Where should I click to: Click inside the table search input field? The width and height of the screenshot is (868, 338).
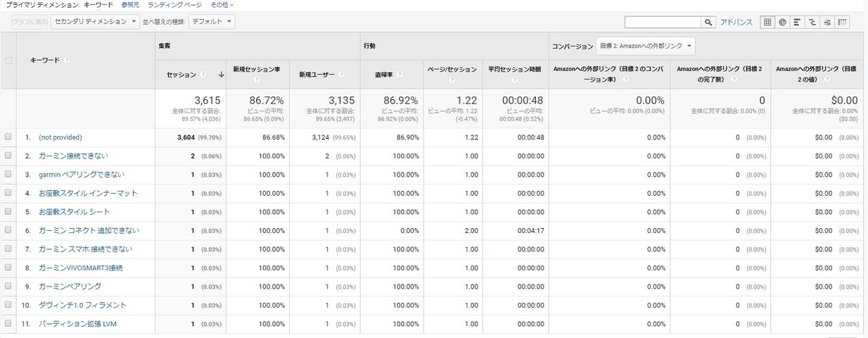click(663, 22)
